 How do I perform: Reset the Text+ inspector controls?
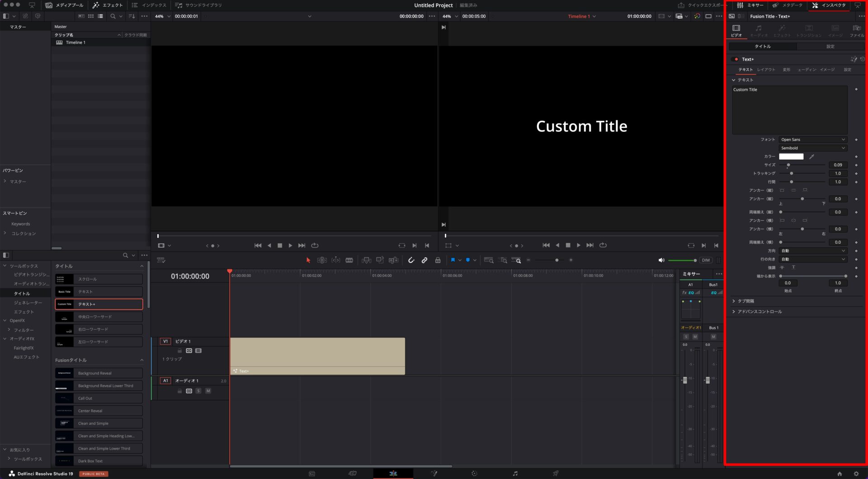pos(862,59)
